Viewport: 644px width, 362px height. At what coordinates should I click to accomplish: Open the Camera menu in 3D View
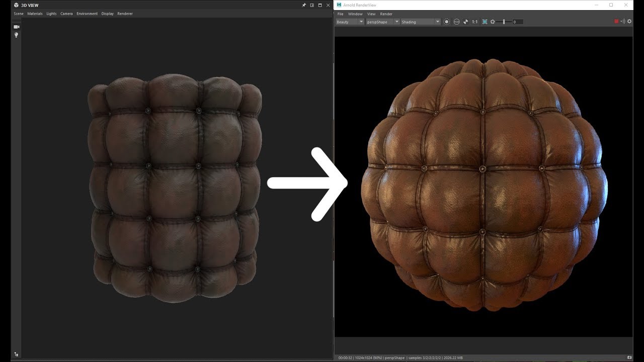pyautogui.click(x=66, y=14)
